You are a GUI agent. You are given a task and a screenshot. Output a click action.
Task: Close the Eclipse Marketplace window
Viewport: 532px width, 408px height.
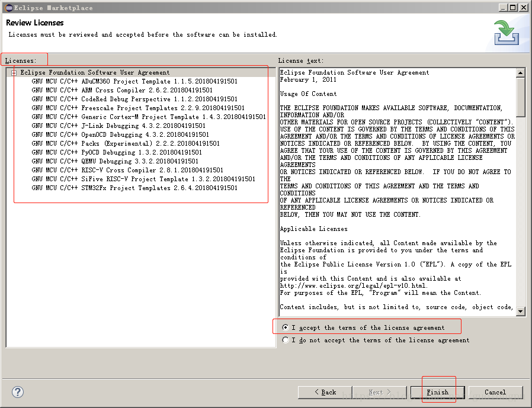pyautogui.click(x=524, y=8)
